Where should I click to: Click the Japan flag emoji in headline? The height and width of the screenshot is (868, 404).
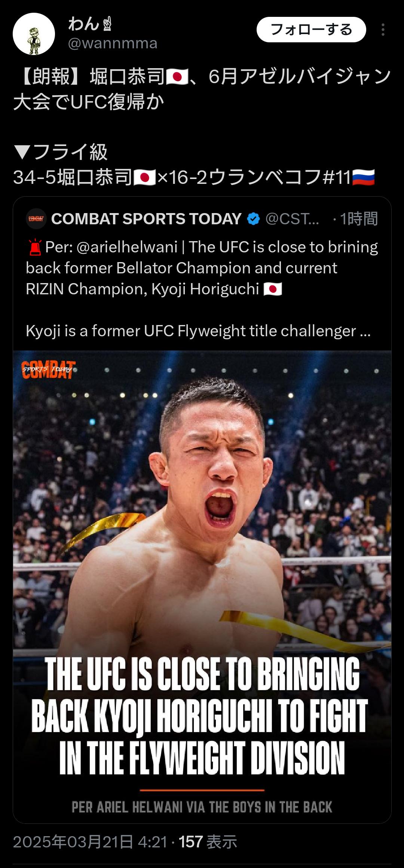click(x=177, y=77)
